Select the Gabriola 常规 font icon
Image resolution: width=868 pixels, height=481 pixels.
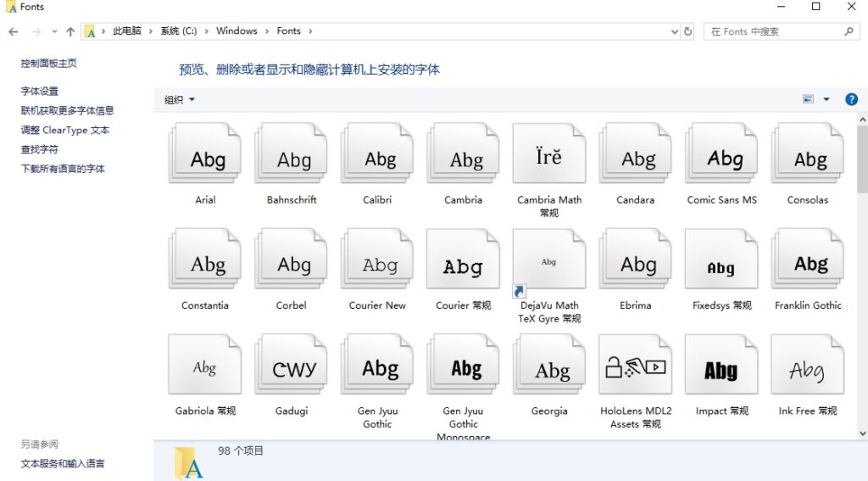click(x=205, y=364)
